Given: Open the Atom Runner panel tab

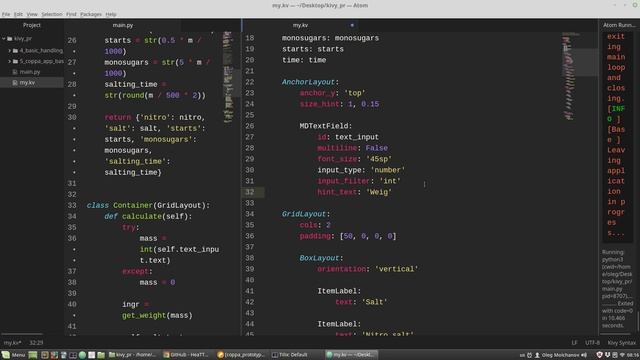Looking at the screenshot, I should coord(619,25).
